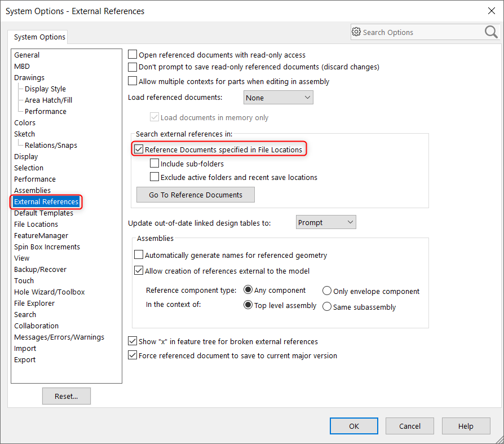Open the Display category
Image resolution: width=504 pixels, height=444 pixels.
coord(26,157)
